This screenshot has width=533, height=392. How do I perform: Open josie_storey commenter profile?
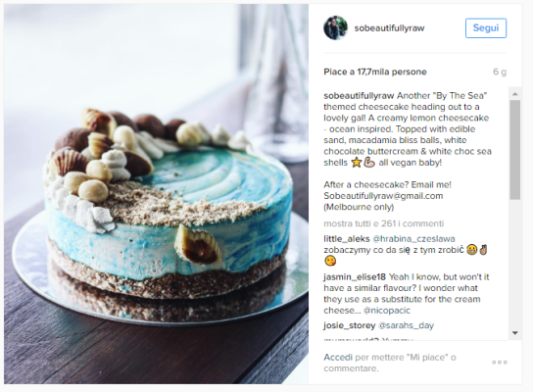coord(349,325)
